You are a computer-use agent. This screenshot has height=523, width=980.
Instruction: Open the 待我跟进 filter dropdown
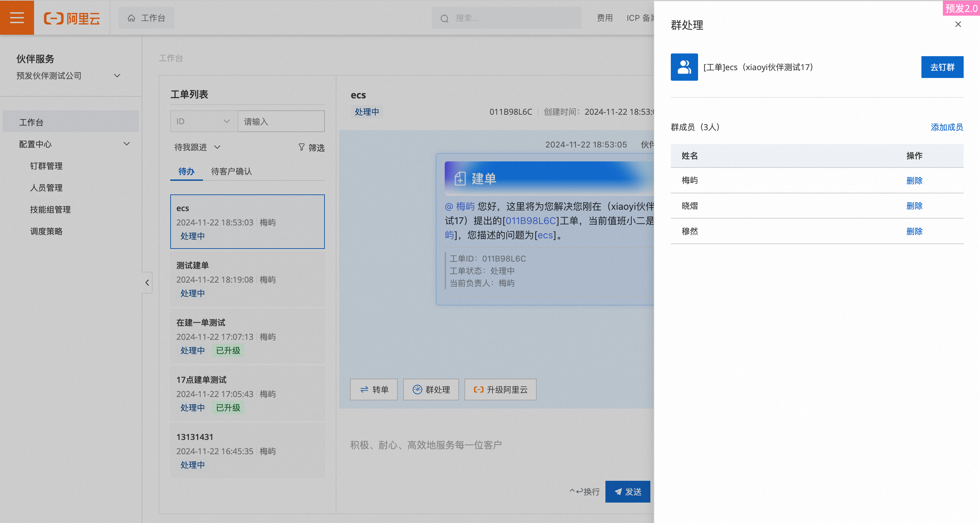[x=197, y=147]
